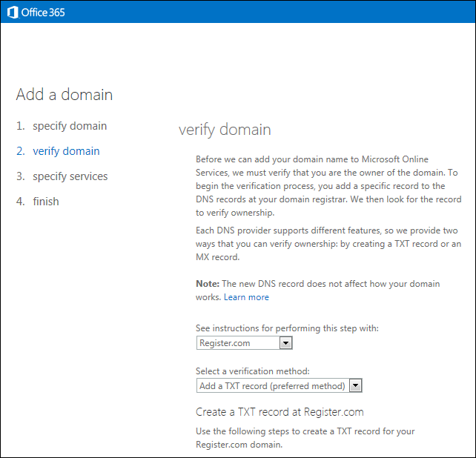Go to step 1 specify domain
The image size is (476, 458).
[62, 126]
